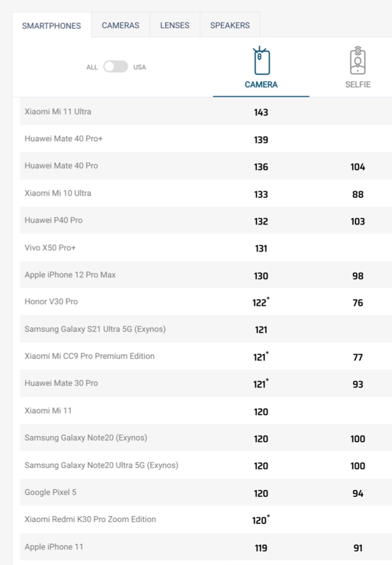
Task: Select the SELFIE ranking label
Action: click(358, 85)
